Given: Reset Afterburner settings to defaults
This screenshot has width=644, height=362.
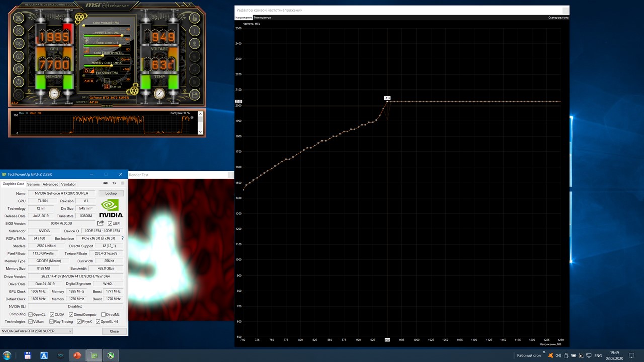Looking at the screenshot, I should click(x=19, y=82).
